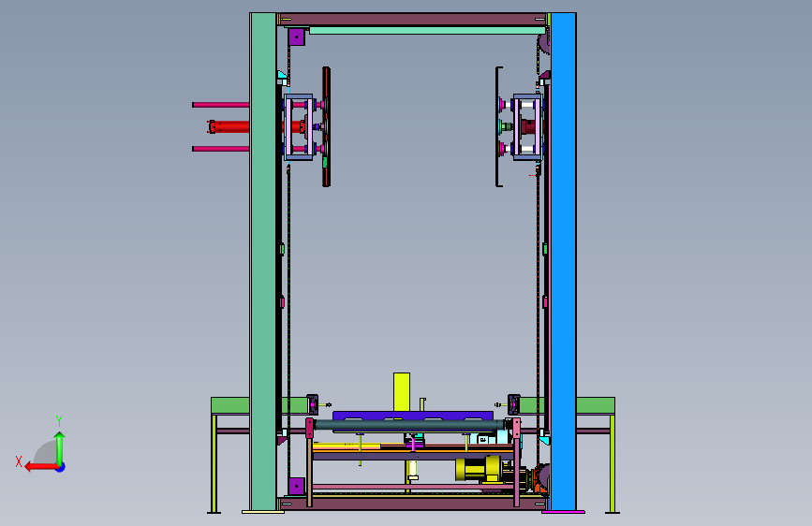Select the maroon top crossbeam of the frame

click(x=412, y=19)
